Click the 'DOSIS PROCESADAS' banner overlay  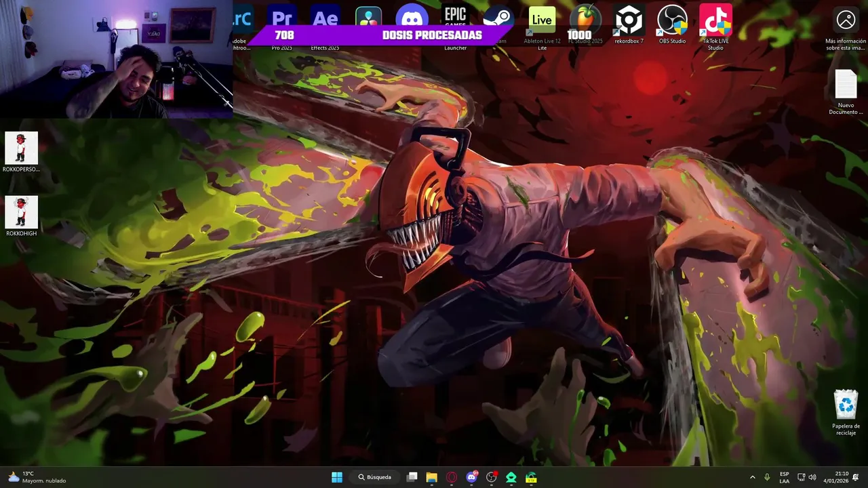[x=380, y=35]
